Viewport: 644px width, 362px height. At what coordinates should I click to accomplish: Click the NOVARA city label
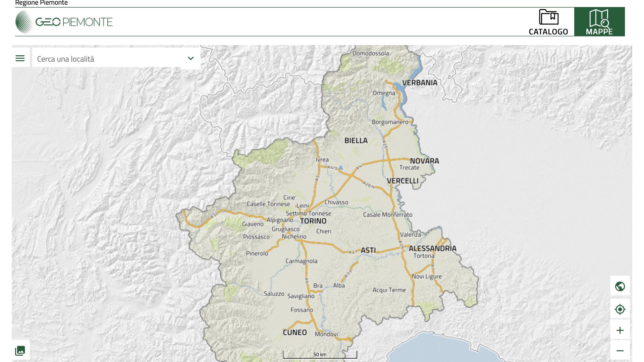tap(424, 161)
